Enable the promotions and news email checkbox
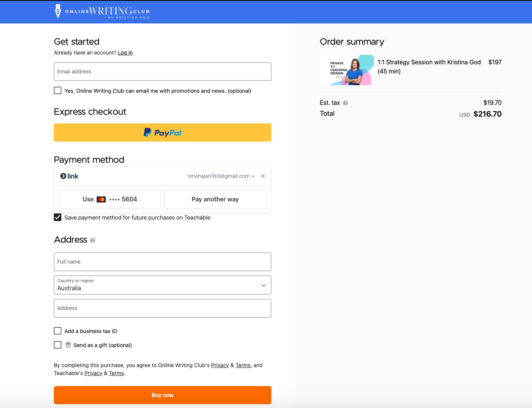This screenshot has width=532, height=408. (57, 90)
